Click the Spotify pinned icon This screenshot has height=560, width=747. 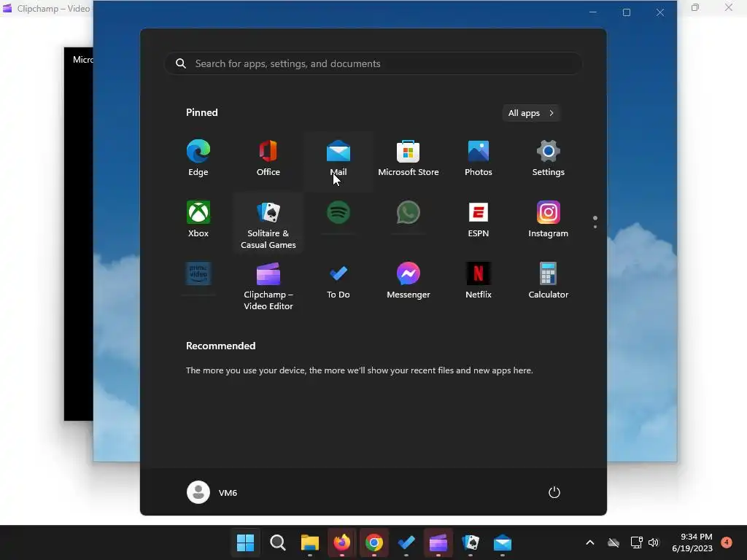[x=338, y=213]
